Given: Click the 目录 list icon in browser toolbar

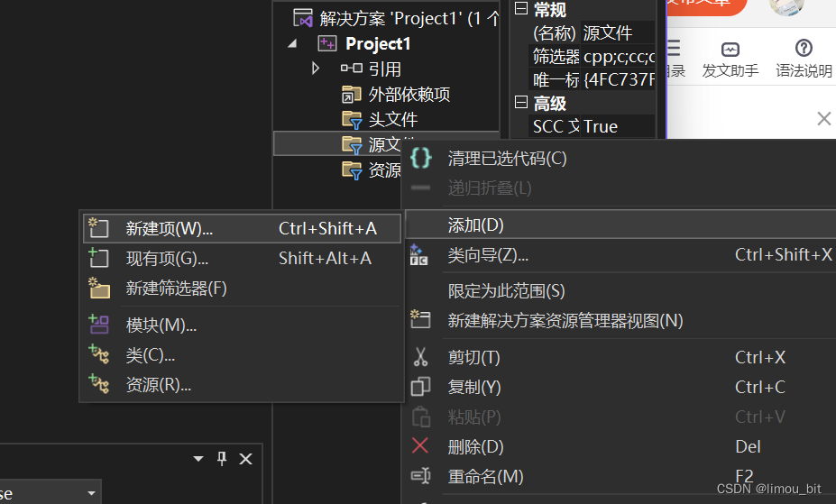Looking at the screenshot, I should point(674,49).
